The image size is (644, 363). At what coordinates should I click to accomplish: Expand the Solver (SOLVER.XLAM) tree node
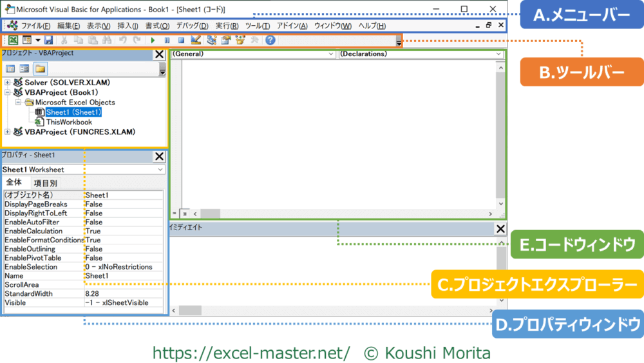pyautogui.click(x=7, y=83)
